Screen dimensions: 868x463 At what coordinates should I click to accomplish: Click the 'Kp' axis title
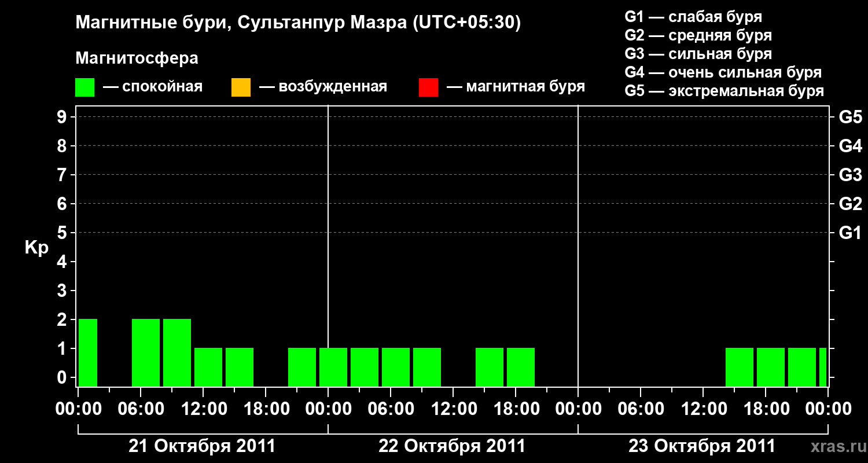click(x=36, y=248)
